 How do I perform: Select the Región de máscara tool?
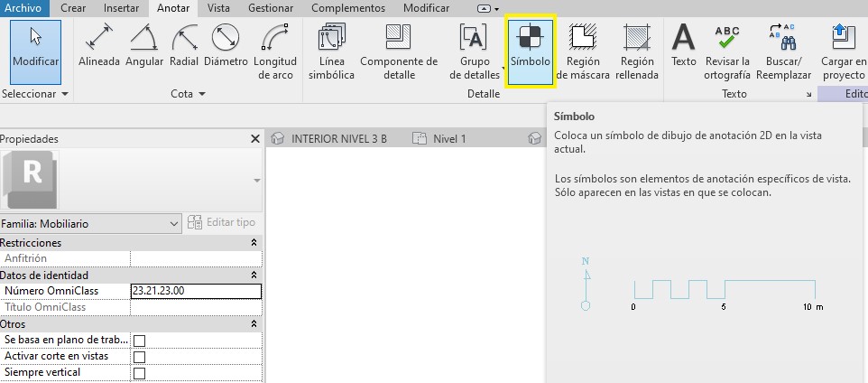(585, 52)
